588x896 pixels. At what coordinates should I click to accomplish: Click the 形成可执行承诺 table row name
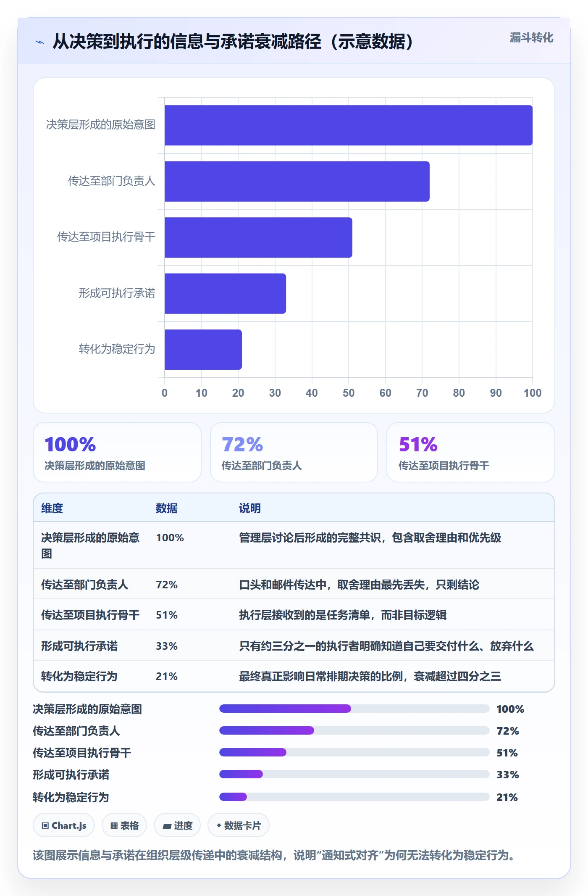[x=79, y=646]
